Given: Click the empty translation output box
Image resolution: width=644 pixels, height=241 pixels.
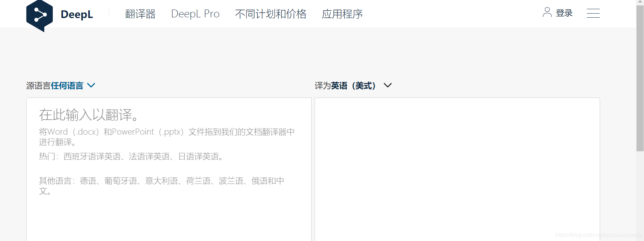Looking at the screenshot, I should tap(457, 169).
